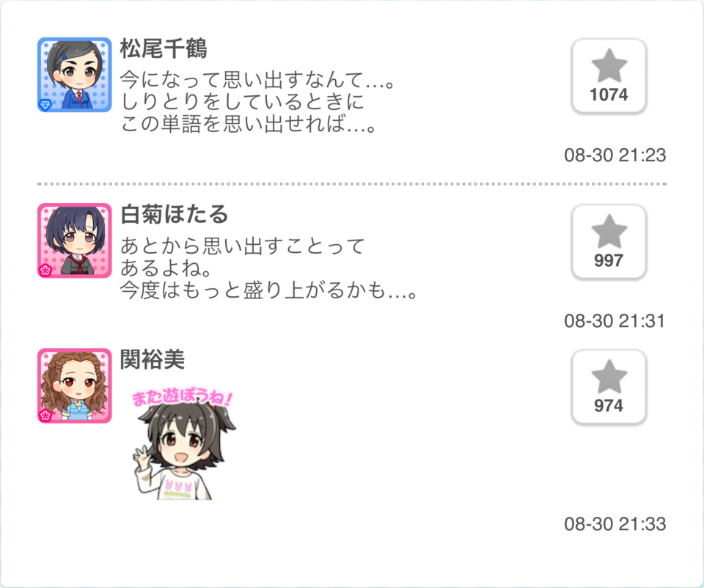Star 松尾千鶴's comment with 1074 likes

609,76
